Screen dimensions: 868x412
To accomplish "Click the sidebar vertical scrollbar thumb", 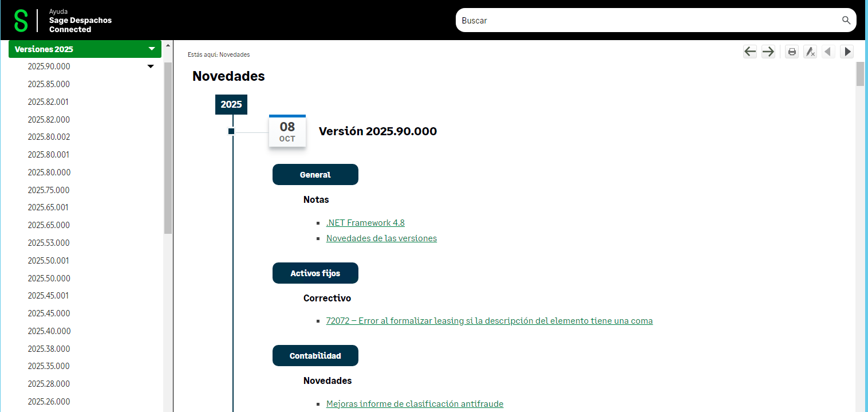I will tap(168, 148).
